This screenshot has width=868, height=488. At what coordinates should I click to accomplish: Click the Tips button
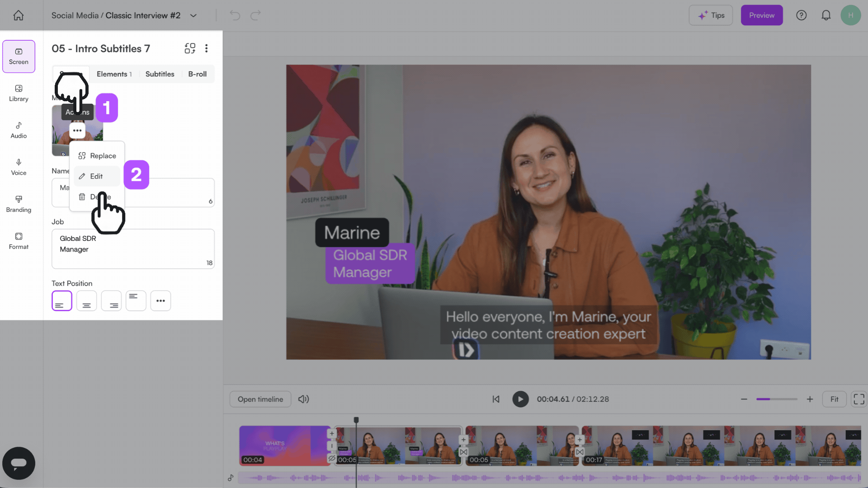711,15
